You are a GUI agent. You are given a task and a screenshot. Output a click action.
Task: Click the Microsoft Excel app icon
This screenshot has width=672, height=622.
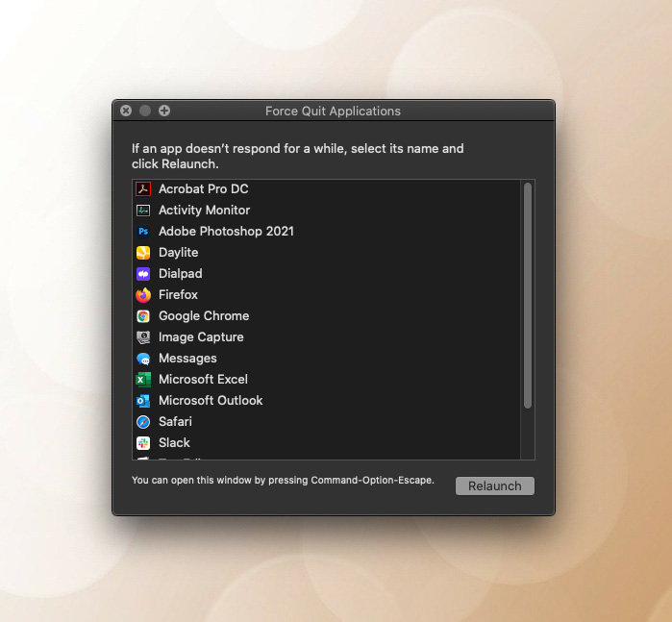[x=143, y=380]
